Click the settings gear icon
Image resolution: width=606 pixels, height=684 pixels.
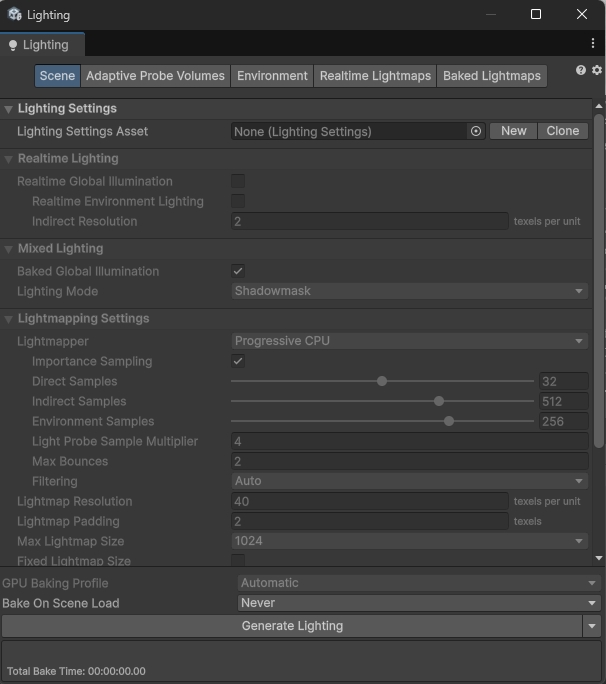point(597,70)
